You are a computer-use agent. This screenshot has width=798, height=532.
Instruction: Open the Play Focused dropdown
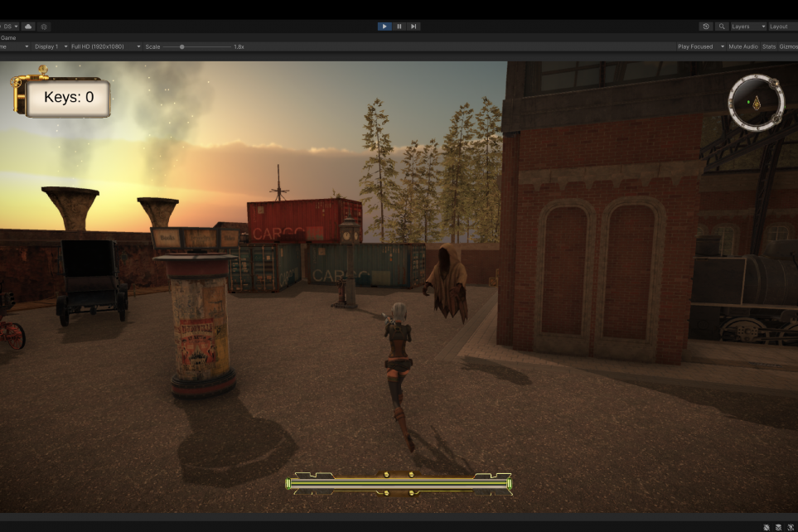(700, 46)
